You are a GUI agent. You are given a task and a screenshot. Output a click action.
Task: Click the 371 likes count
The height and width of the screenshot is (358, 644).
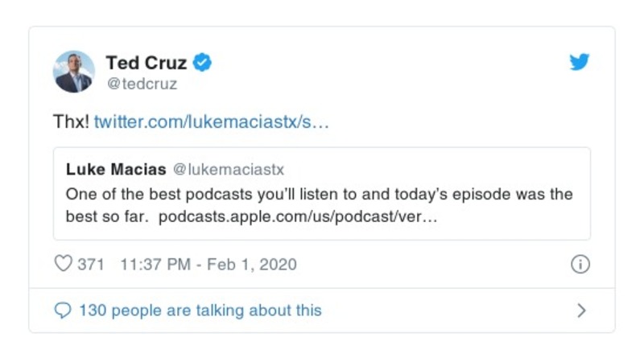click(90, 264)
